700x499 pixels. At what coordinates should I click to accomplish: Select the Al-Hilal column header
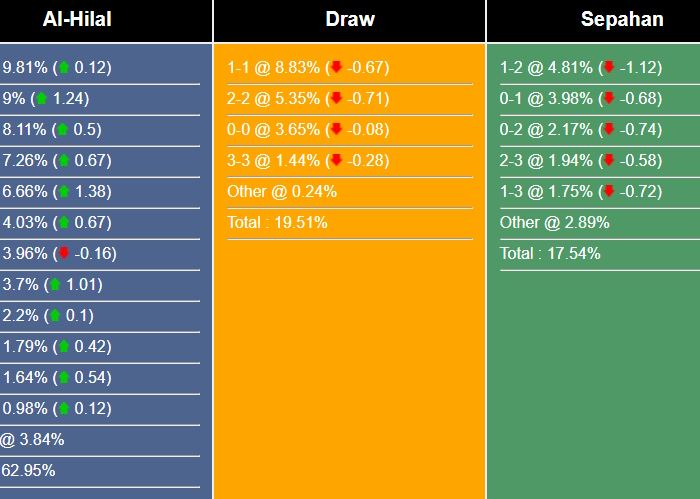point(77,20)
